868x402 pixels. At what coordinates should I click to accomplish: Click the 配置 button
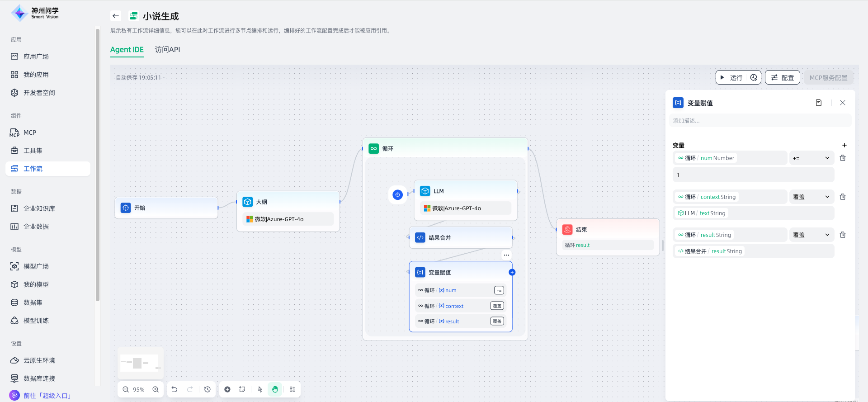[x=783, y=78]
